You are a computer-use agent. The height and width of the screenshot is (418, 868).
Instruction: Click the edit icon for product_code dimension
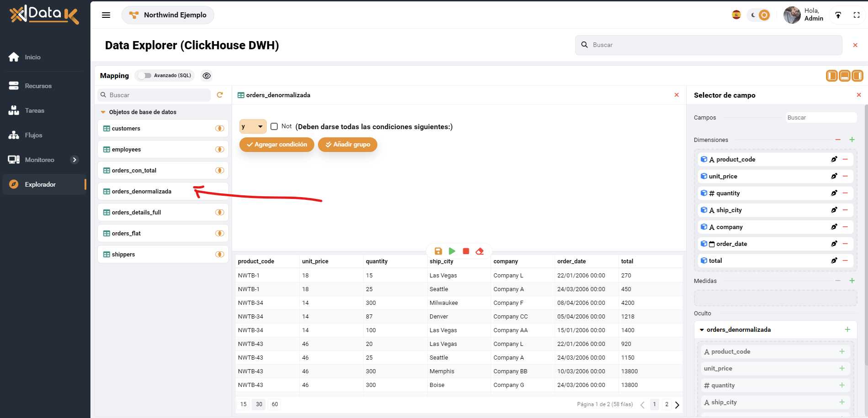834,159
